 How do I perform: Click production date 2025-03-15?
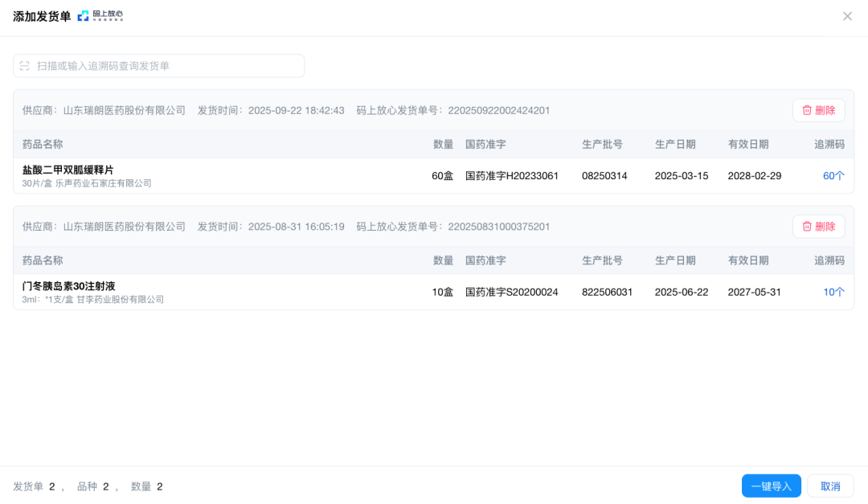click(681, 175)
